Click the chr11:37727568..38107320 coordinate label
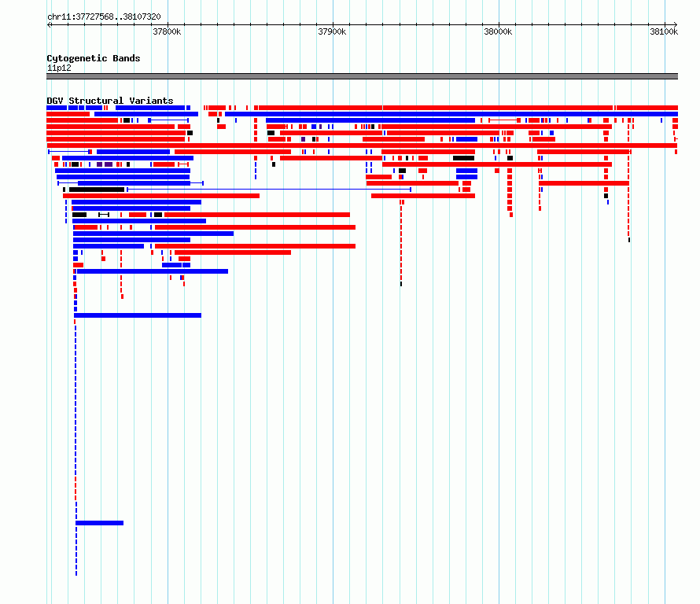This screenshot has height=604, width=700. coord(104,17)
